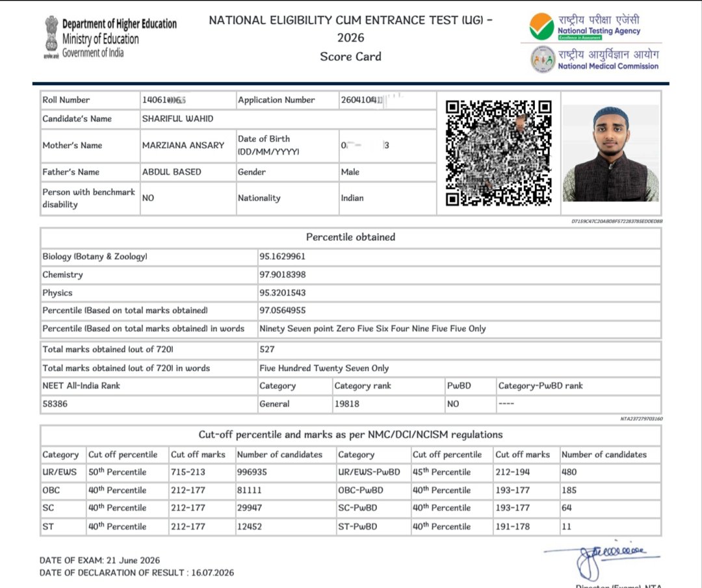The image size is (702, 588).
Task: Click the National Testing Agency checkmark logo
Action: pyautogui.click(x=541, y=27)
